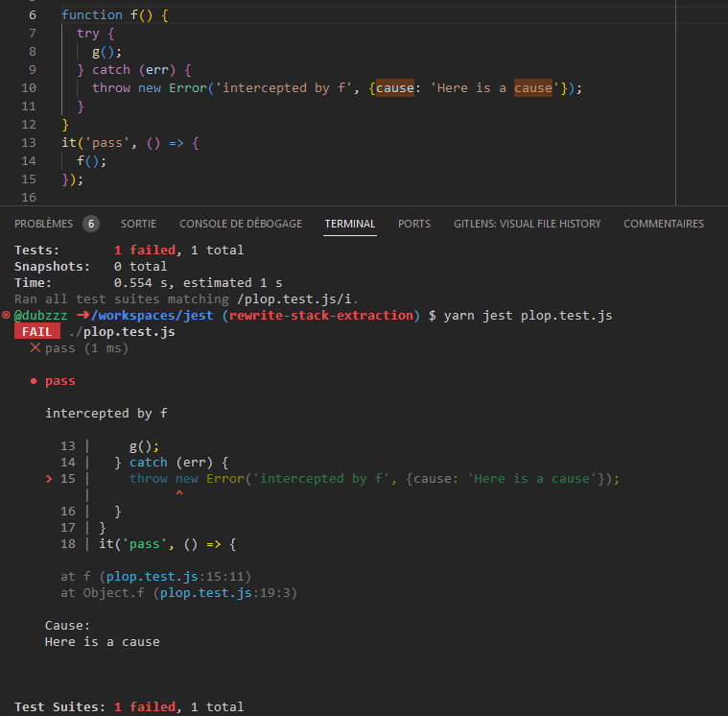Click the highlighted cause key in line 10
The width and height of the screenshot is (728, 716).
click(394, 87)
